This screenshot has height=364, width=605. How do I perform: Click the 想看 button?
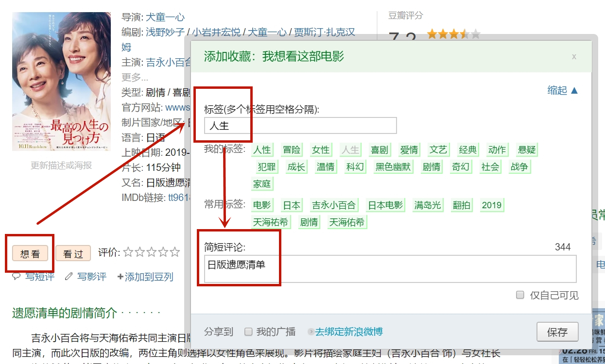coord(30,253)
